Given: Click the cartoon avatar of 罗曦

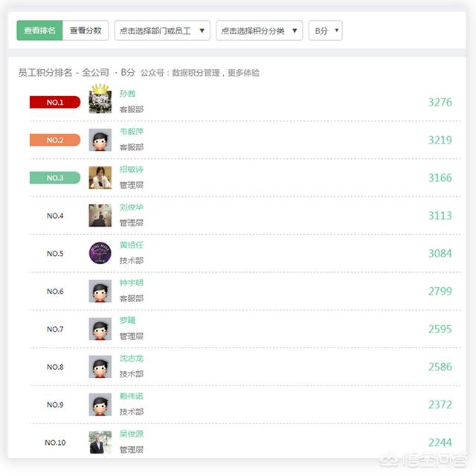Looking at the screenshot, I should click(x=100, y=329).
